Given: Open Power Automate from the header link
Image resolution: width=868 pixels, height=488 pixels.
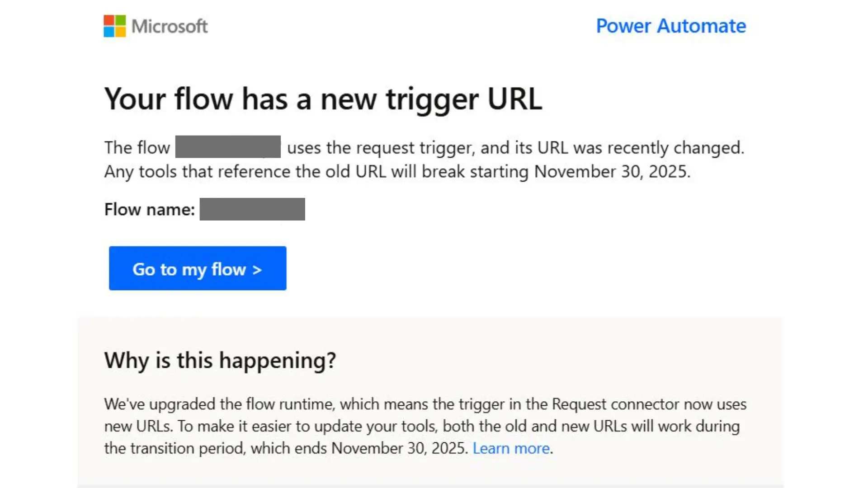Looking at the screenshot, I should (671, 26).
